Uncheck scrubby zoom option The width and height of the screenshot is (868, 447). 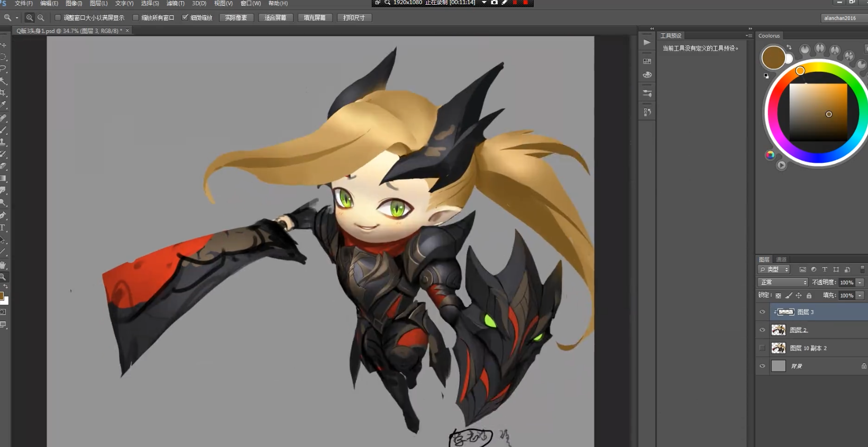[x=185, y=17]
